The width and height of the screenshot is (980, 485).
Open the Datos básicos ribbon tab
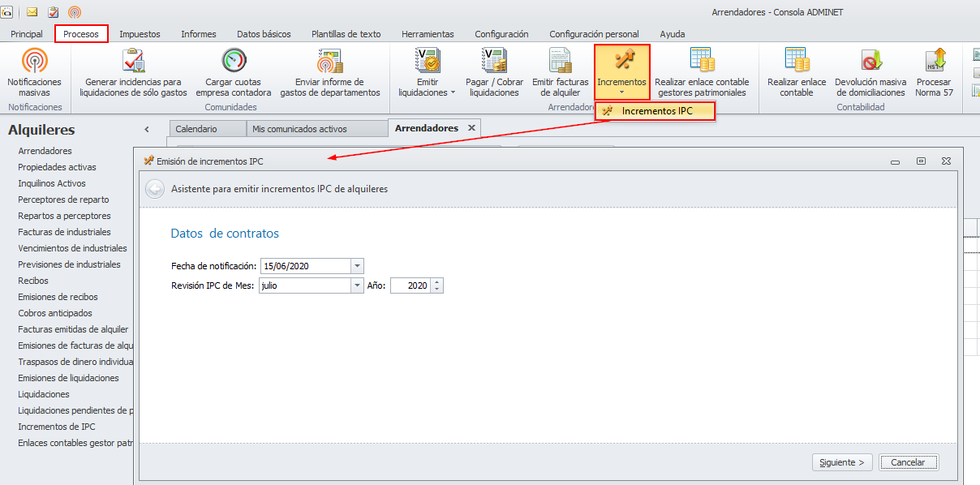coord(264,34)
